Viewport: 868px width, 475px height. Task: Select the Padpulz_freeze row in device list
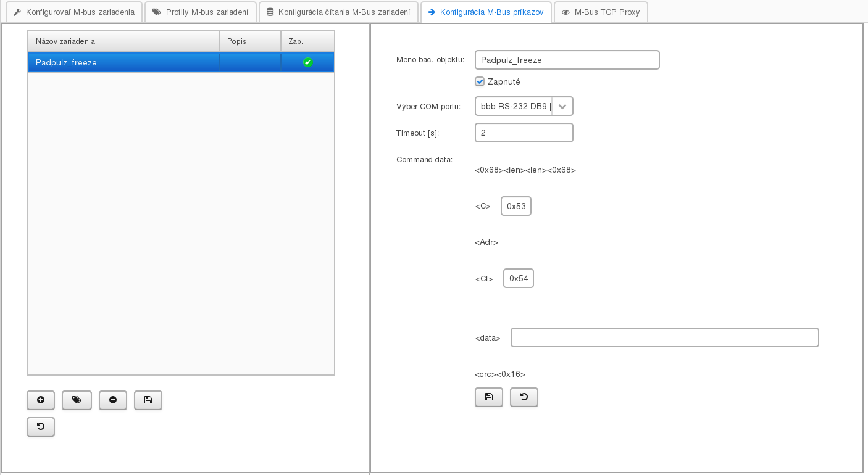pos(123,62)
